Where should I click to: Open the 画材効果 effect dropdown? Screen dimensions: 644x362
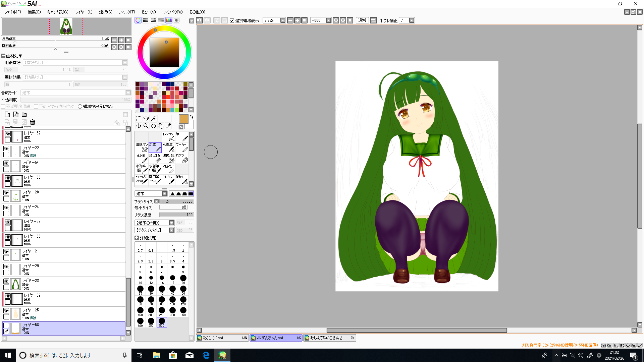click(x=125, y=77)
